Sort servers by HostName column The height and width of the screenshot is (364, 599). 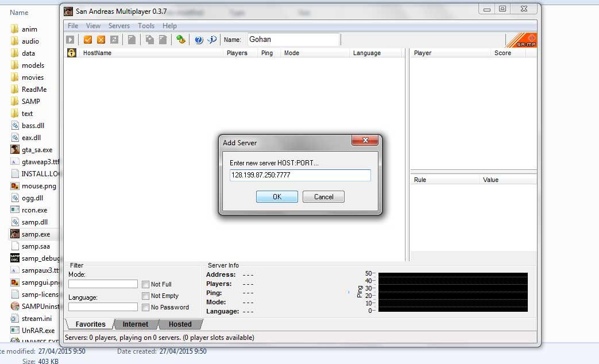coord(150,53)
